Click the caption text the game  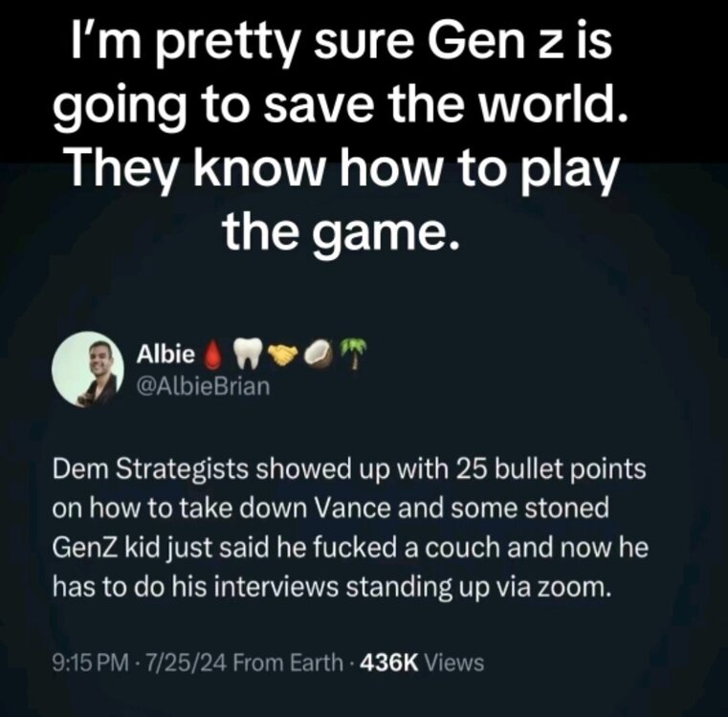pyautogui.click(x=342, y=231)
